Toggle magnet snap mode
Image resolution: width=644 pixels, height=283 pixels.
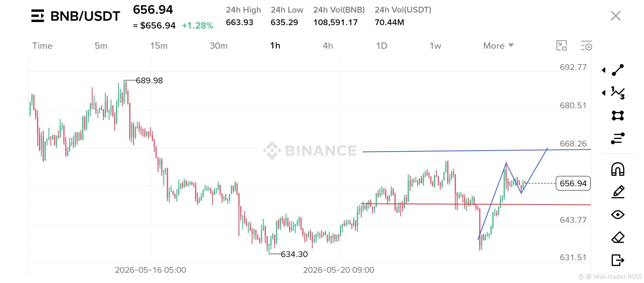point(618,169)
